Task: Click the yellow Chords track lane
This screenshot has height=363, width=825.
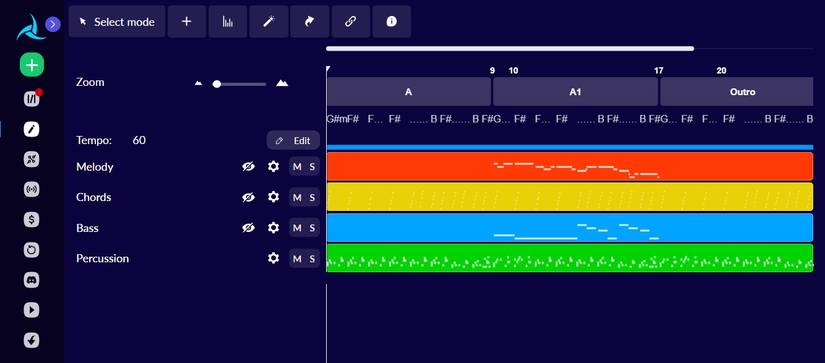Action: coord(570,197)
